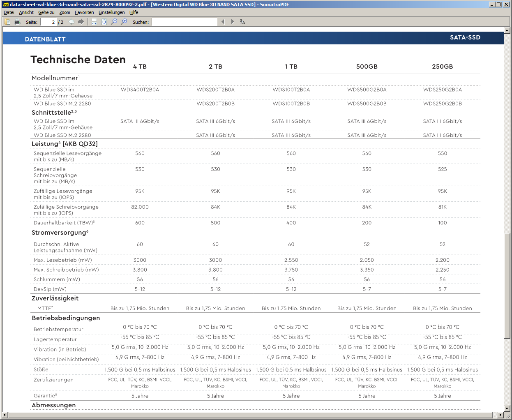The width and height of the screenshot is (512, 420).
Task: Click the max write power value '3.350'
Action: tap(367, 270)
